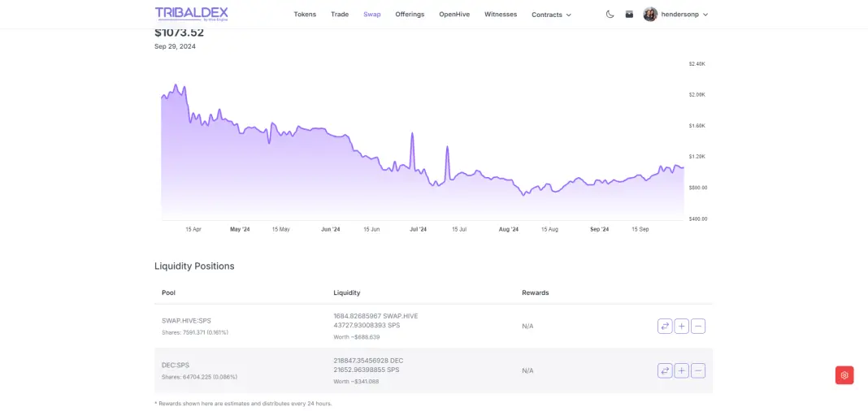This screenshot has height=411, width=868.
Task: Open the wallet icon in header
Action: [x=629, y=15]
